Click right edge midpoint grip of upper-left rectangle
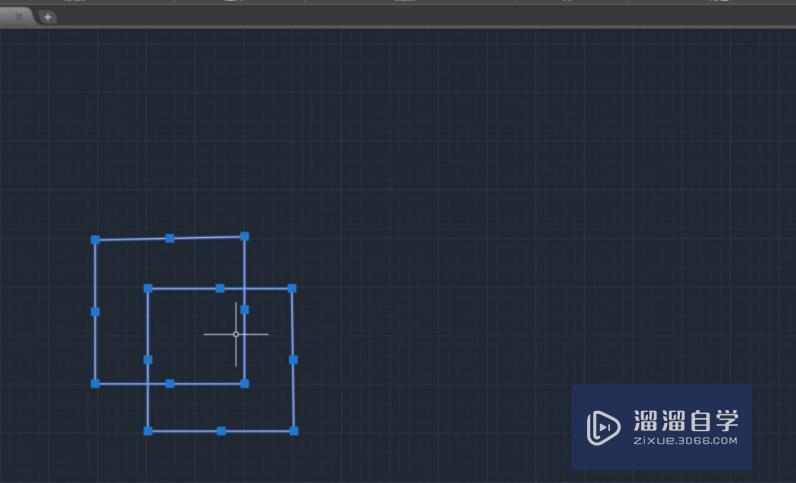The height and width of the screenshot is (483, 796). (245, 310)
